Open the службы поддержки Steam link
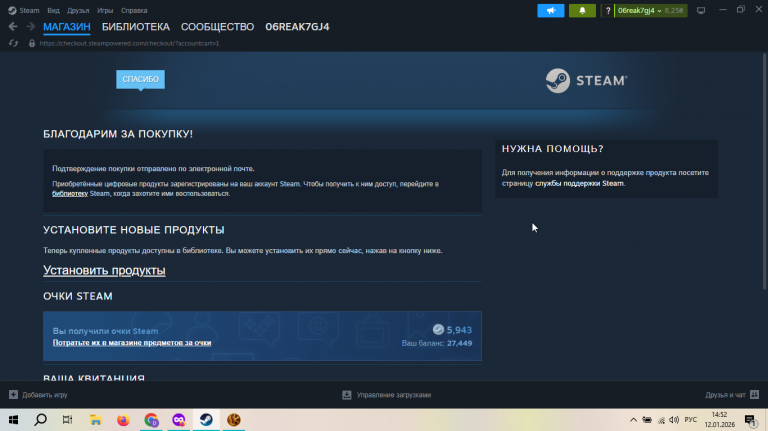The image size is (768, 431). point(579,183)
